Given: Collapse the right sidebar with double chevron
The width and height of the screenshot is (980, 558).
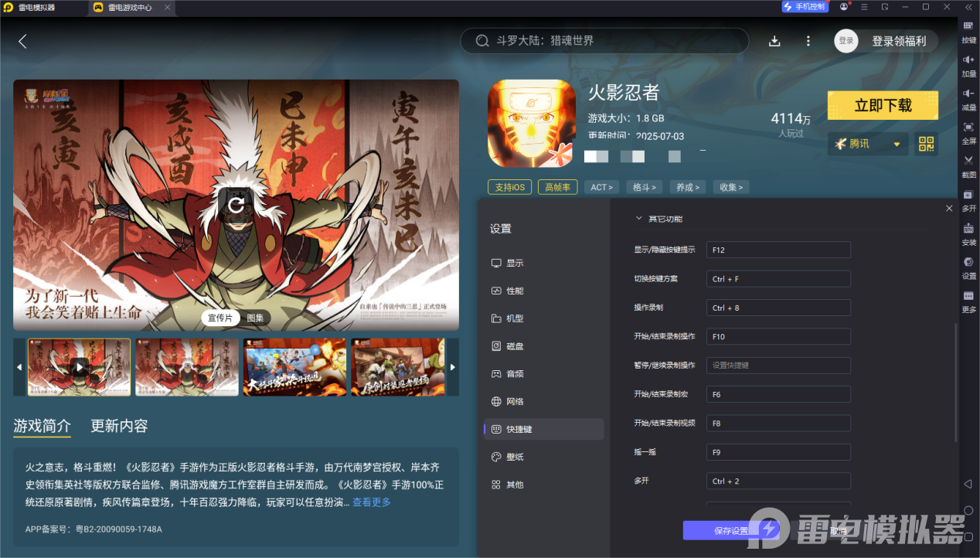Looking at the screenshot, I should tap(968, 6).
